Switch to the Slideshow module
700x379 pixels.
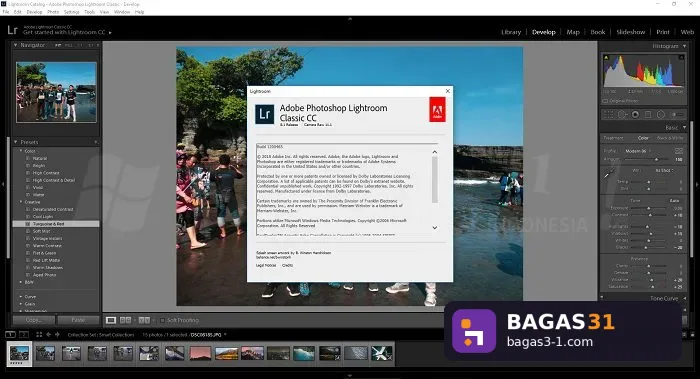630,32
